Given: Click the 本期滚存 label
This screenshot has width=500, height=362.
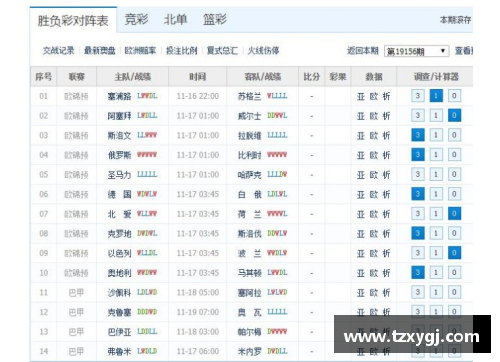Looking at the screenshot, I should coord(455,20).
